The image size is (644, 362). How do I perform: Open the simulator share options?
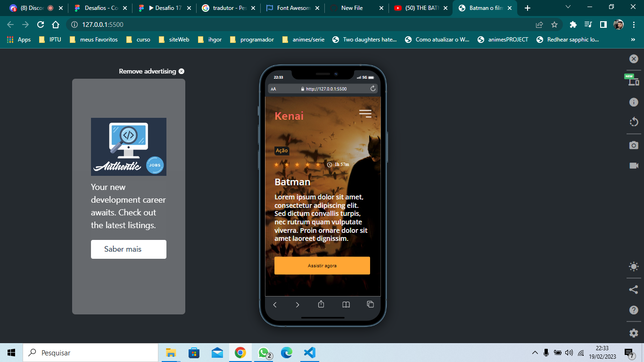[634, 289]
